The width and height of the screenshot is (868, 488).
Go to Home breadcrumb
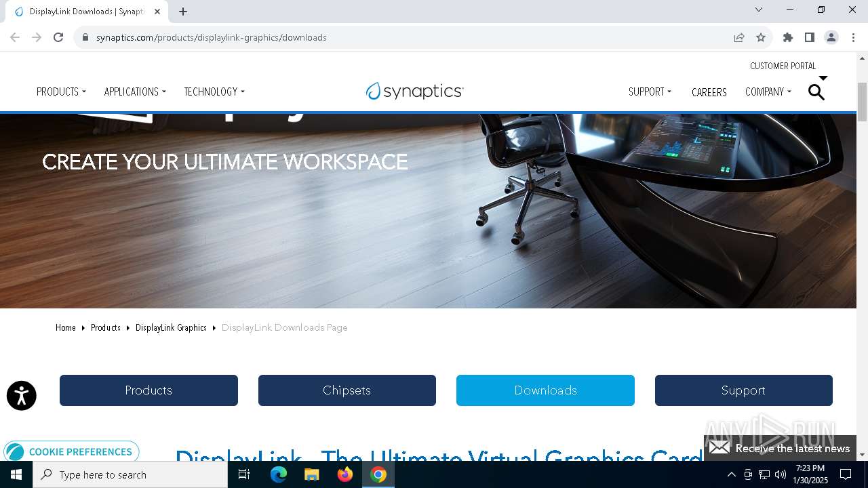66,327
